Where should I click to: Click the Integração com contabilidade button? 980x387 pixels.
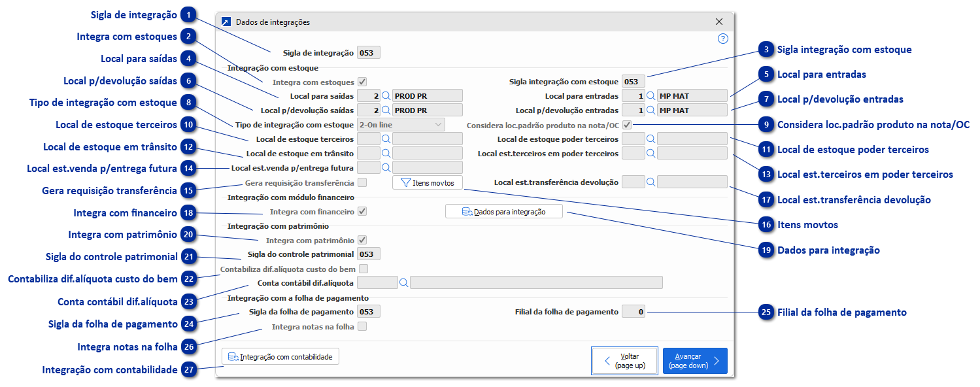(x=280, y=356)
